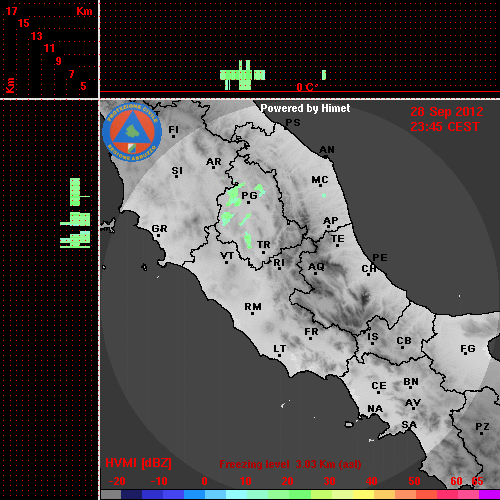Image resolution: width=500 pixels, height=500 pixels.
Task: Click the '-20' dBZ scale value
Action: (x=117, y=481)
